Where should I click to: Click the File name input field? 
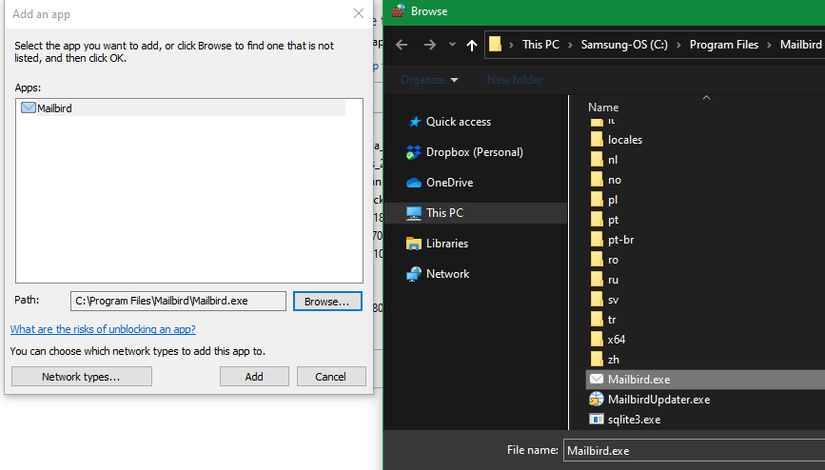694,451
